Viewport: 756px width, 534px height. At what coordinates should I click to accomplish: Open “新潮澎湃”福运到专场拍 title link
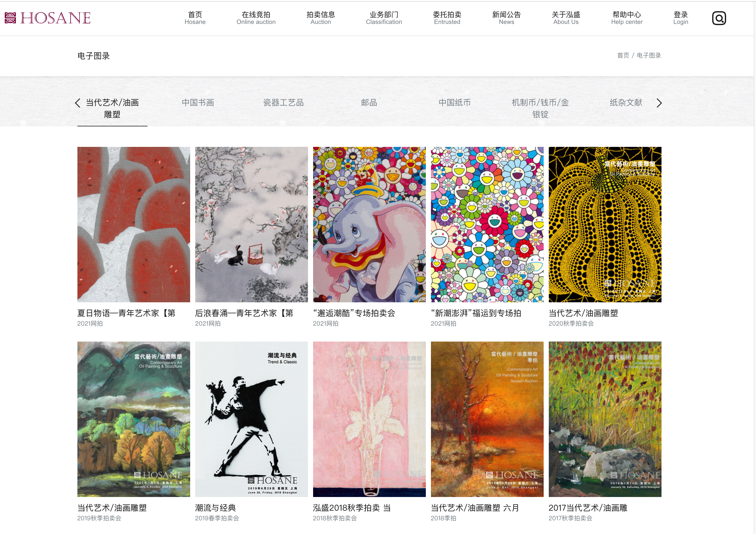click(x=476, y=313)
